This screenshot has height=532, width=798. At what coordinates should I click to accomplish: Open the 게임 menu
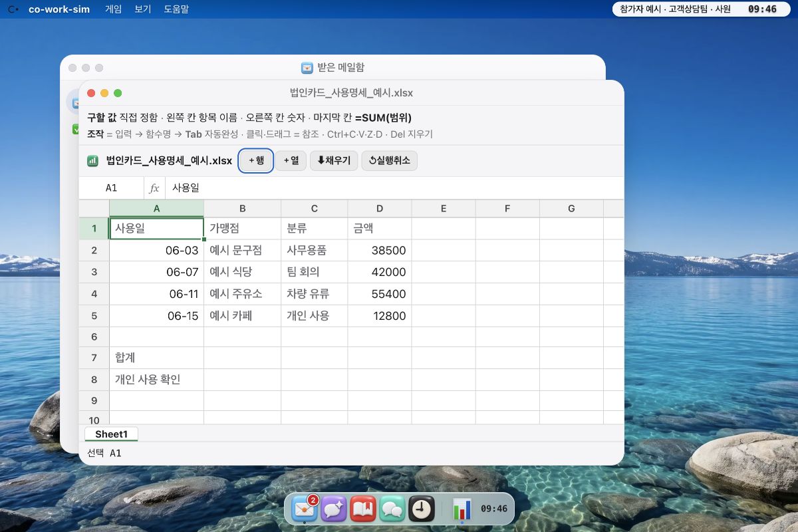(x=113, y=9)
